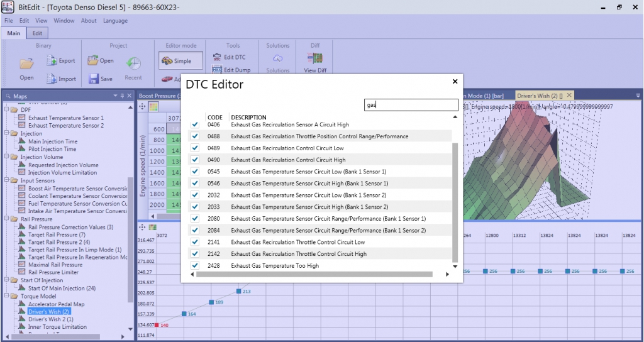
Task: Collapse the Start Of Injection folder
Action: click(6, 280)
